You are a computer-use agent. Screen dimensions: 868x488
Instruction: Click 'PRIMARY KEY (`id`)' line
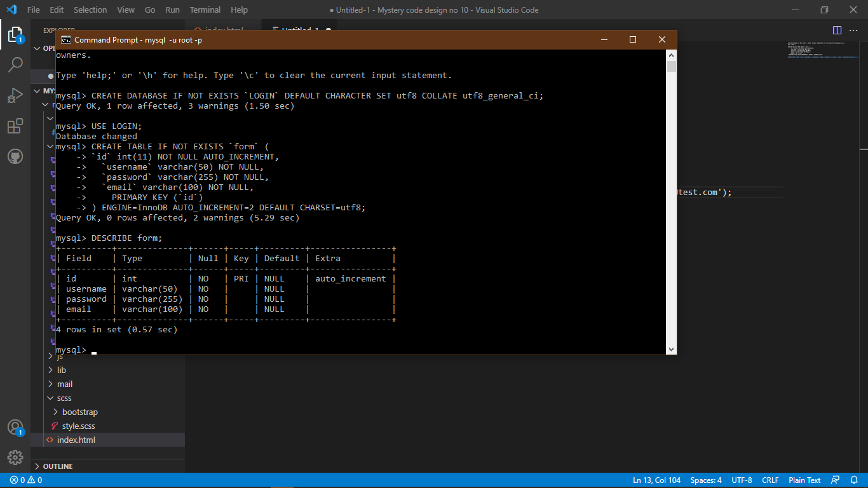pos(158,198)
